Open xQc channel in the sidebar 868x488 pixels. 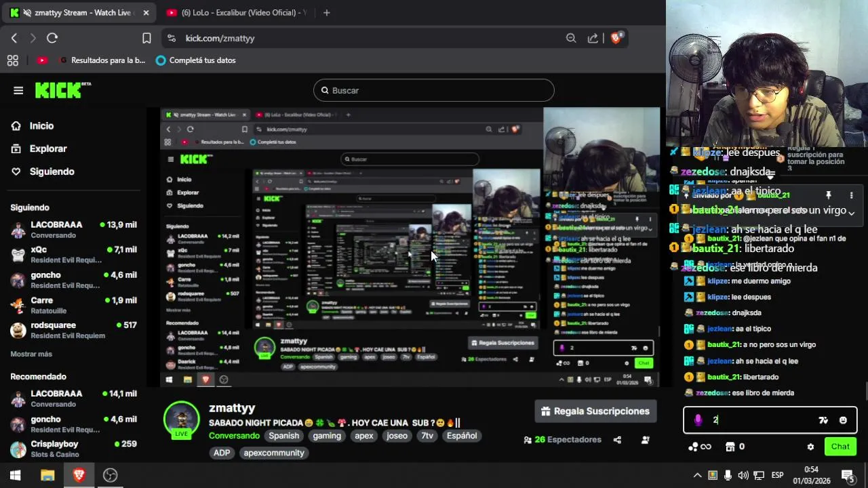point(73,254)
